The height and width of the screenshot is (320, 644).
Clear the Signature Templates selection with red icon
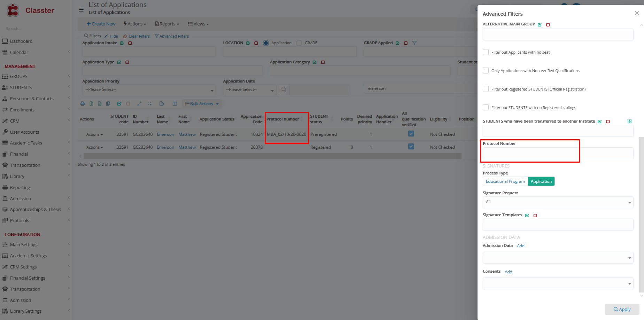pyautogui.click(x=535, y=216)
